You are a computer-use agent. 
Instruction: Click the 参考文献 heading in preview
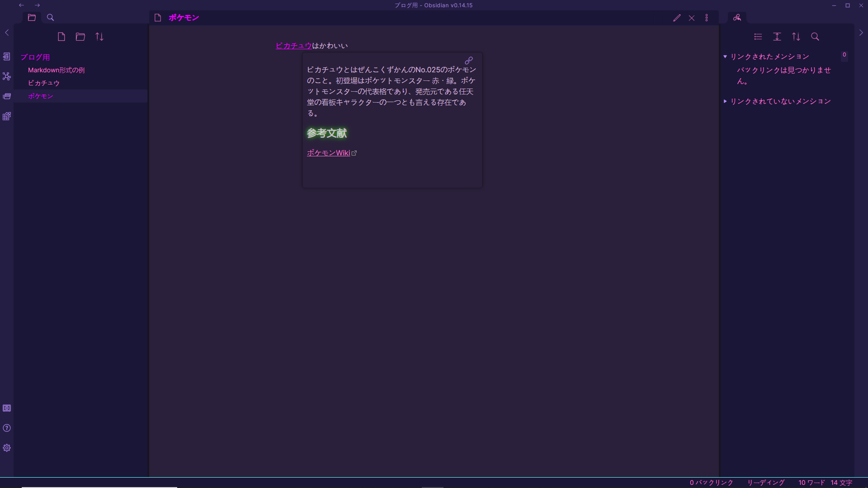pos(327,133)
